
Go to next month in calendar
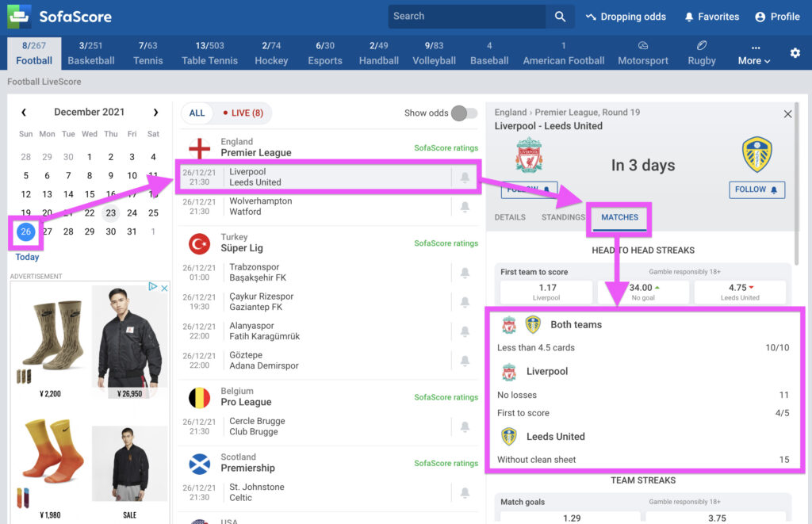point(155,112)
